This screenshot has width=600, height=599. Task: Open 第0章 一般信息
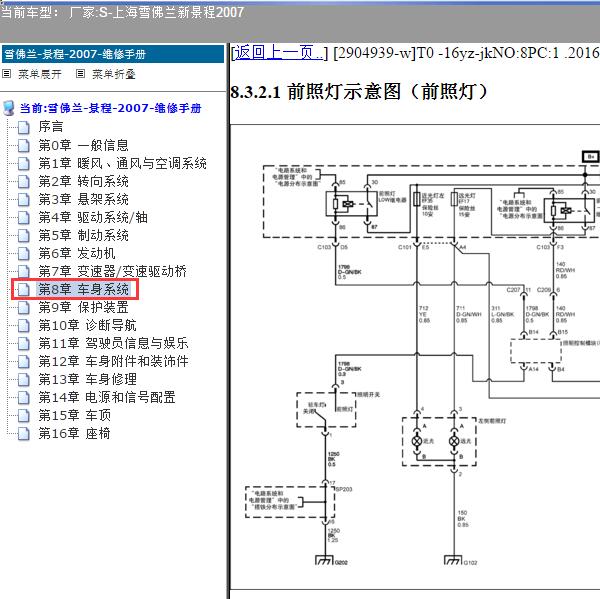click(83, 145)
